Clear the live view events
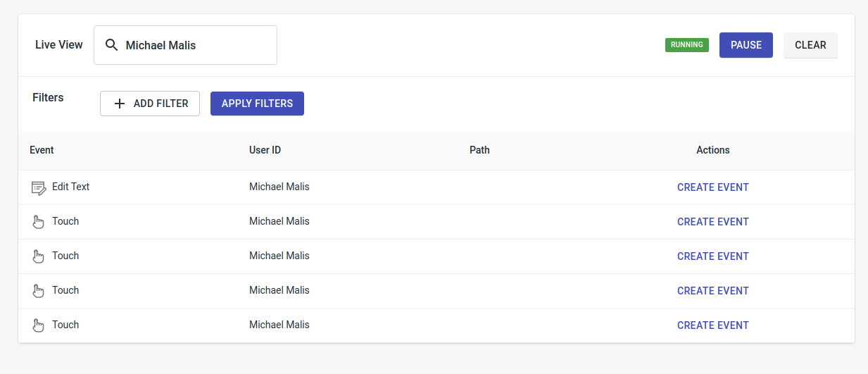This screenshot has width=868, height=374. pyautogui.click(x=810, y=45)
